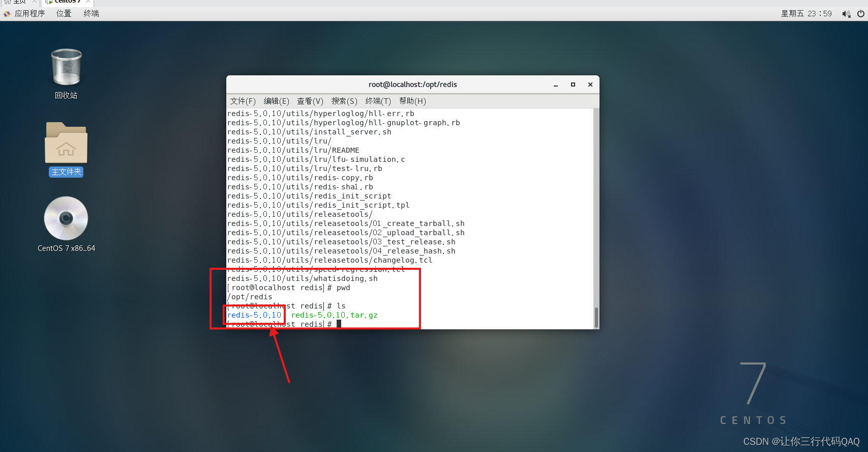Click the terminal vertical scrollbar thumb

(x=596, y=317)
